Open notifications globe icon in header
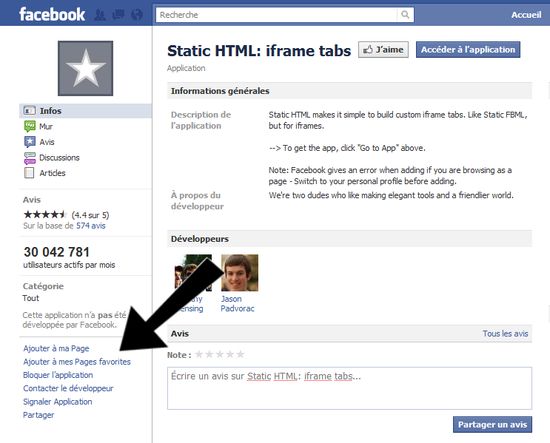The image size is (550, 443). coord(137,15)
